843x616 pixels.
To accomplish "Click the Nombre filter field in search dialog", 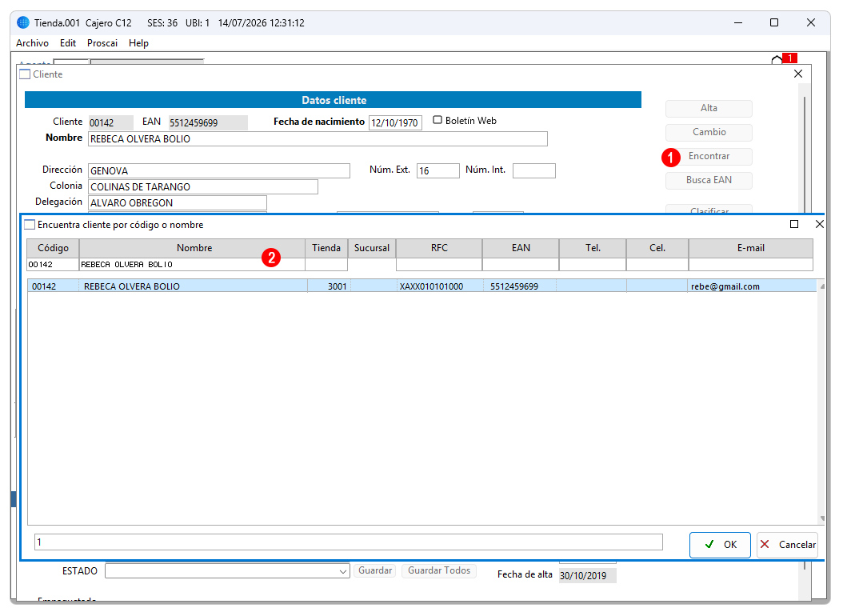I will click(192, 265).
